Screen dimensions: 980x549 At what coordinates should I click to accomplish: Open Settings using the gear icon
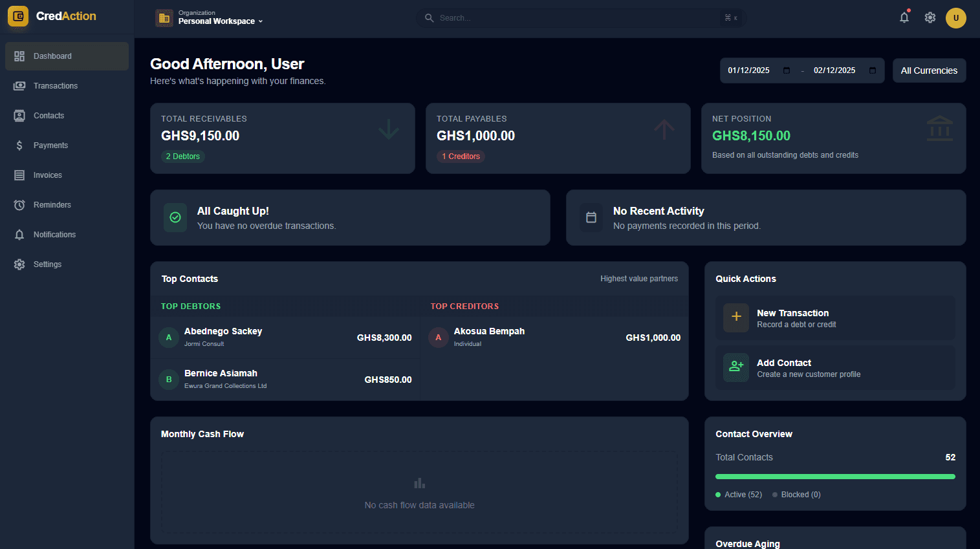click(930, 17)
